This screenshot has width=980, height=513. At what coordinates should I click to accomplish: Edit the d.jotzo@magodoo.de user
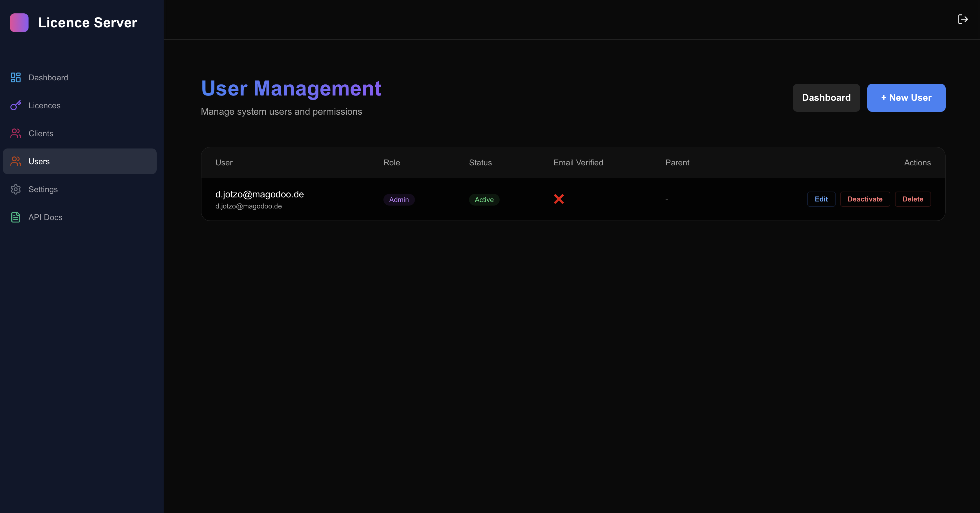click(x=821, y=199)
